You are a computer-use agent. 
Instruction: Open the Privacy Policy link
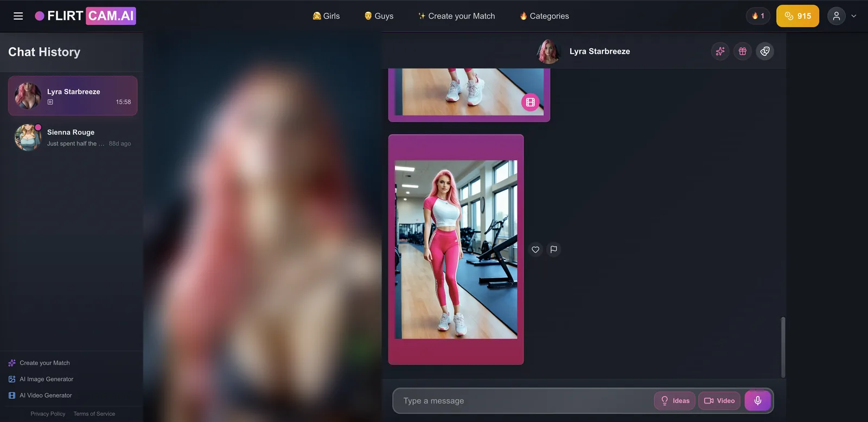coord(48,414)
